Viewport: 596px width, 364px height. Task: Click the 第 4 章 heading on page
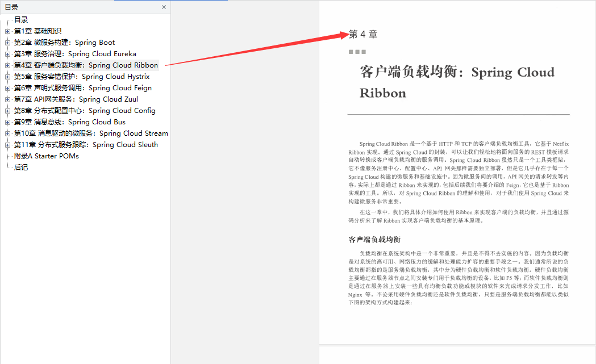363,34
